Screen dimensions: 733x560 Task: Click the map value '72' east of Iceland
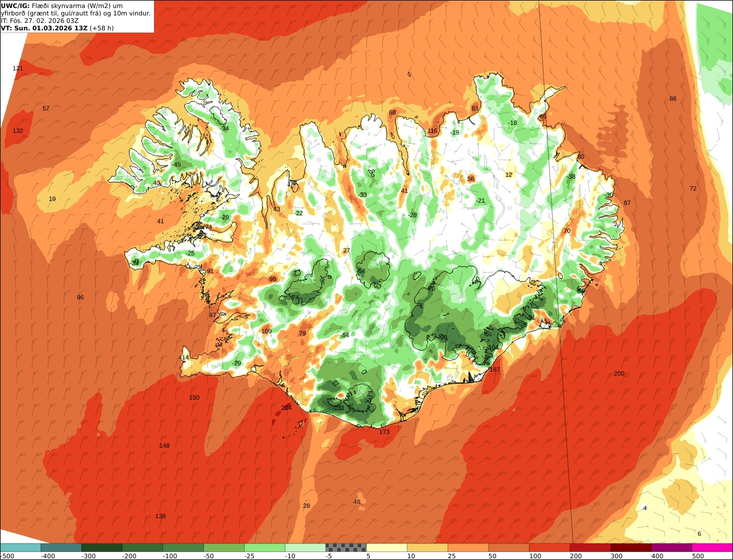[693, 188]
